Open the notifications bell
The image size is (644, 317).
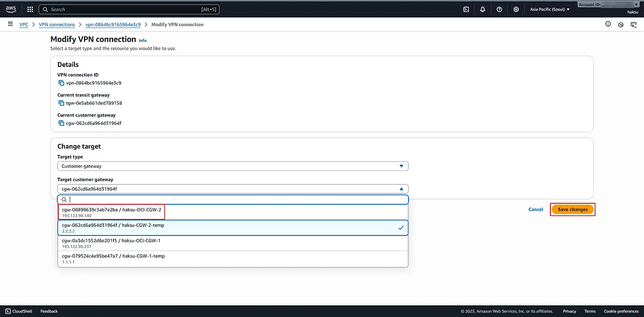point(482,9)
